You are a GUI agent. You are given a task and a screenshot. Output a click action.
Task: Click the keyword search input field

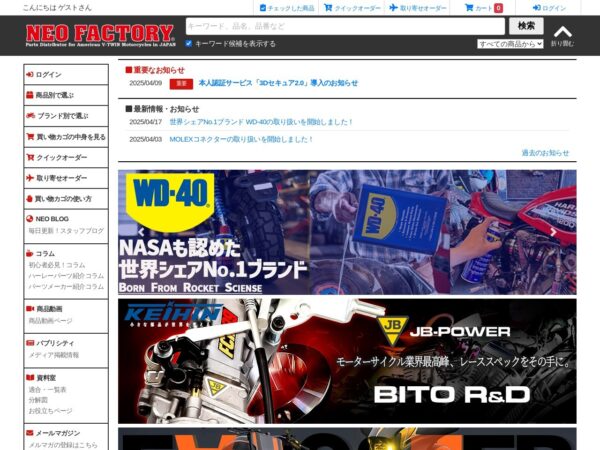click(x=345, y=26)
